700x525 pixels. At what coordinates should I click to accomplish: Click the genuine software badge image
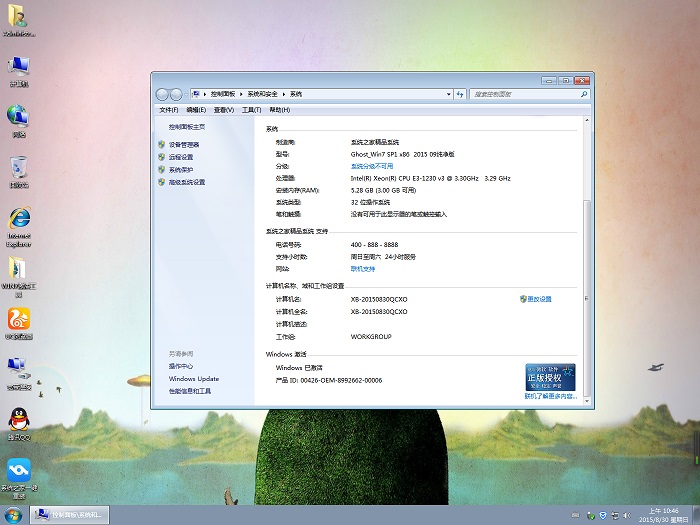(x=550, y=377)
